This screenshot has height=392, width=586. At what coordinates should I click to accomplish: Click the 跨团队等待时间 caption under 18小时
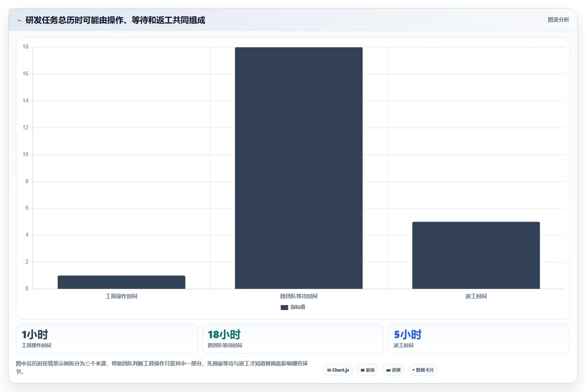tap(225, 345)
